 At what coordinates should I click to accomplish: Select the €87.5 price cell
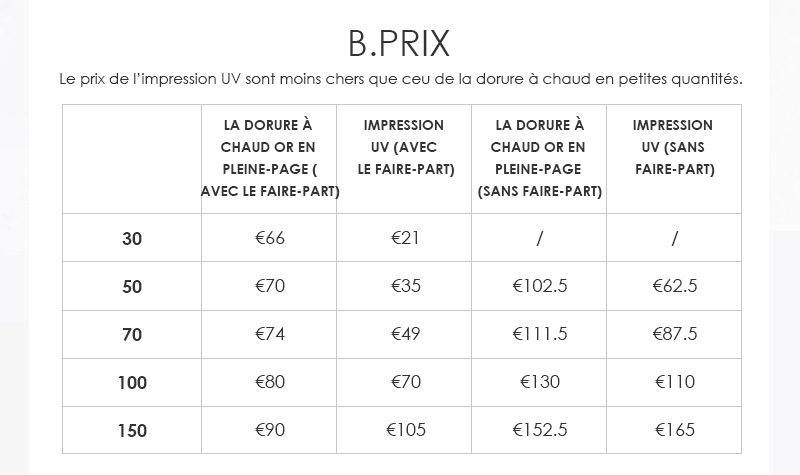674,334
